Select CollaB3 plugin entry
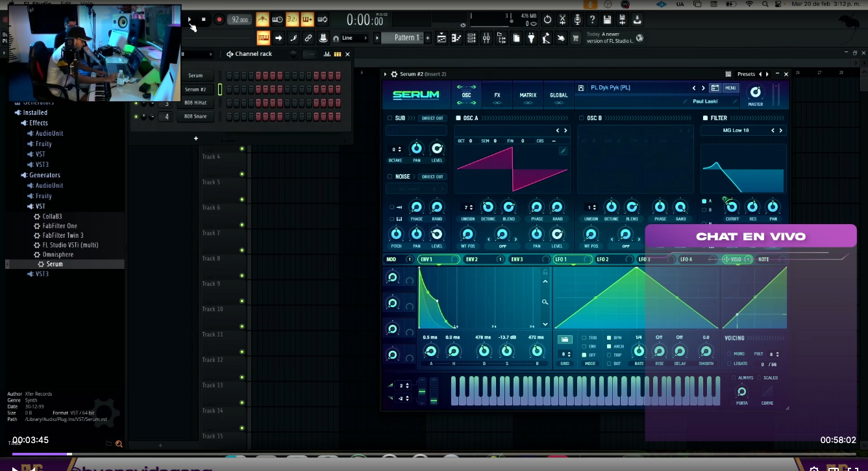 point(52,216)
